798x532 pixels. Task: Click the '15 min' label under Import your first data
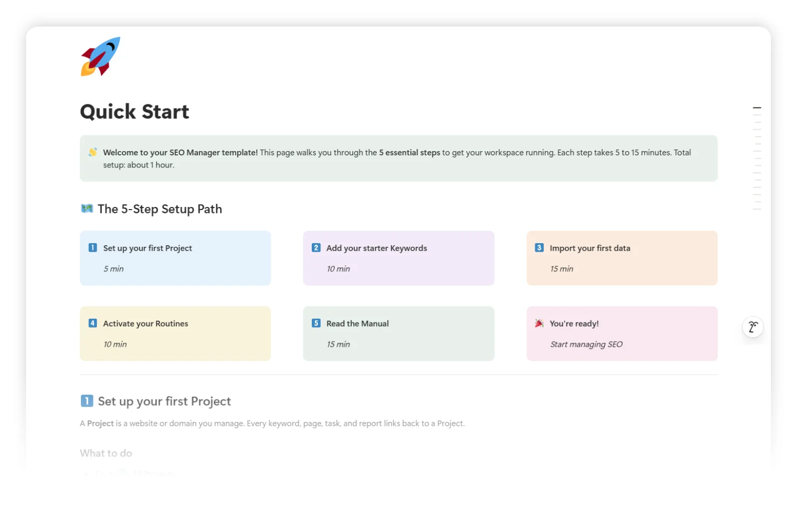click(562, 269)
